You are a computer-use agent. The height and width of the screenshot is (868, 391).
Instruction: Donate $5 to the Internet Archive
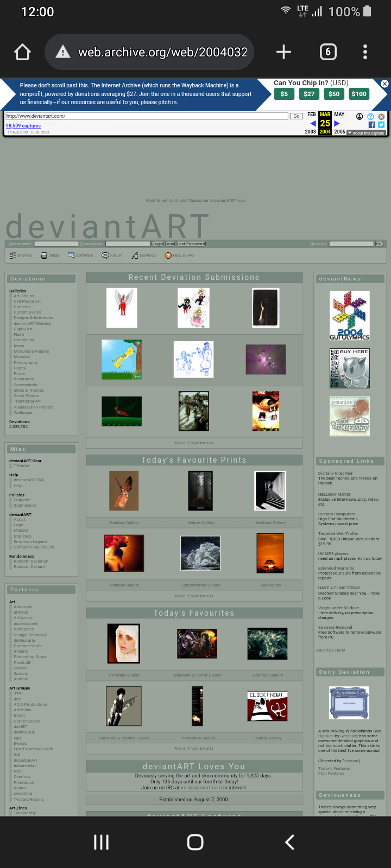[284, 94]
